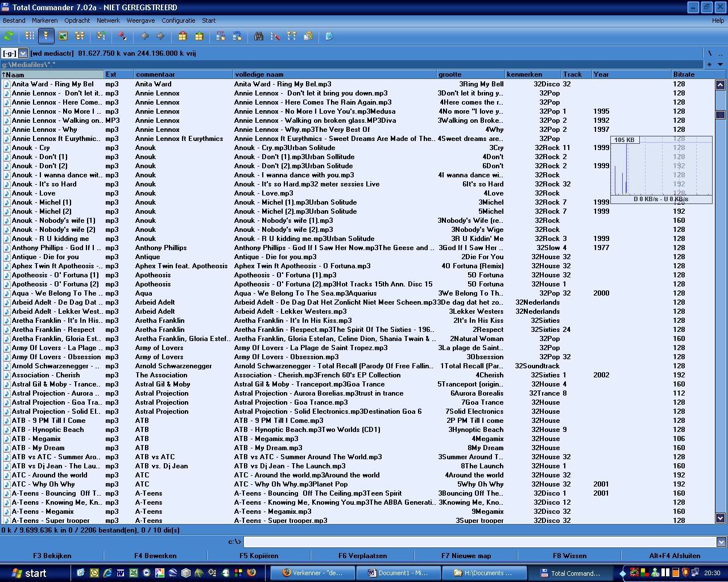Switch to brief file names view

tap(30, 36)
